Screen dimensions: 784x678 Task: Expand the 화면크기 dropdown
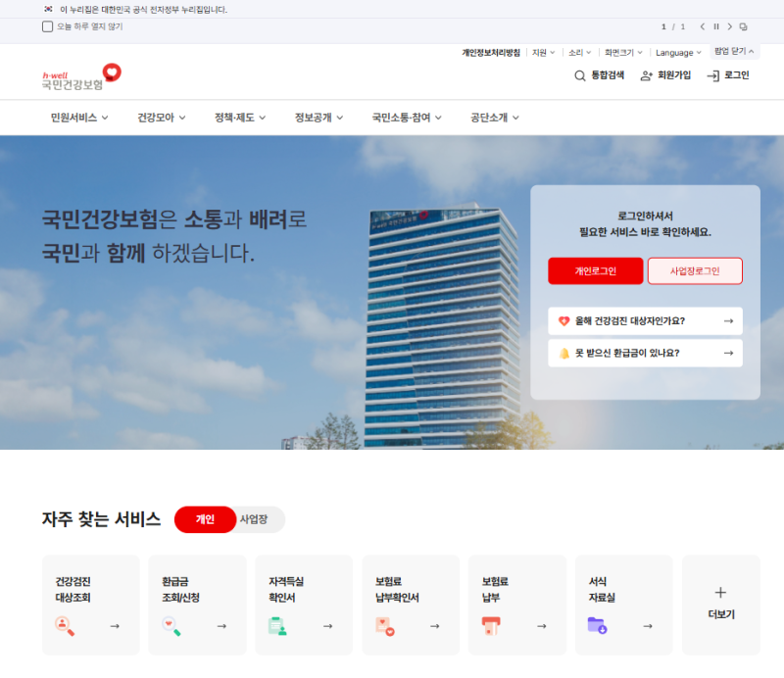tap(623, 53)
